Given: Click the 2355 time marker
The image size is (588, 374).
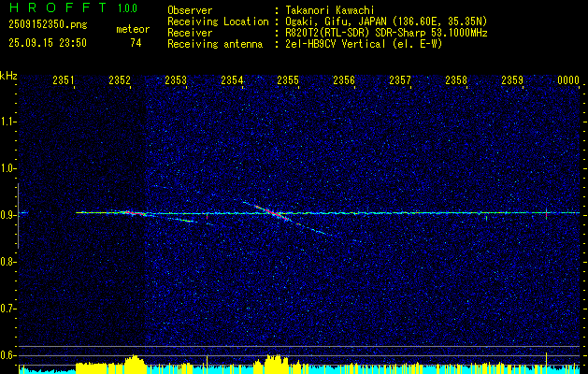Looking at the screenshot, I should (288, 79).
